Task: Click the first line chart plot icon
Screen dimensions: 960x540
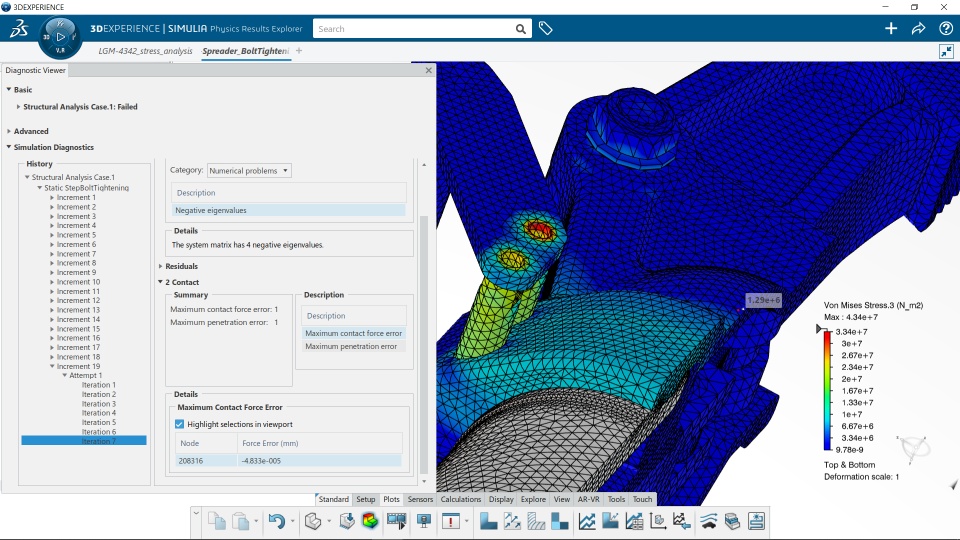Action: [x=587, y=521]
